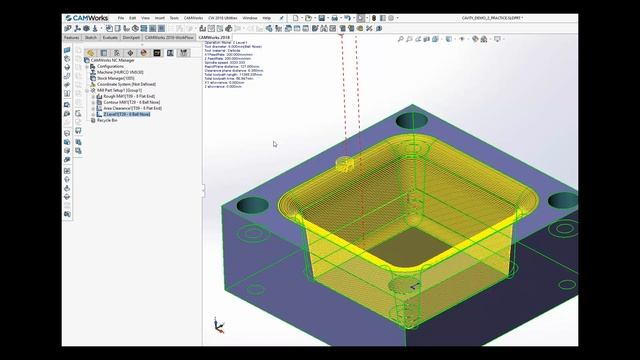The height and width of the screenshot is (360, 640).
Task: Select the CAMWorks NC Manager tree item
Action: 113,60
